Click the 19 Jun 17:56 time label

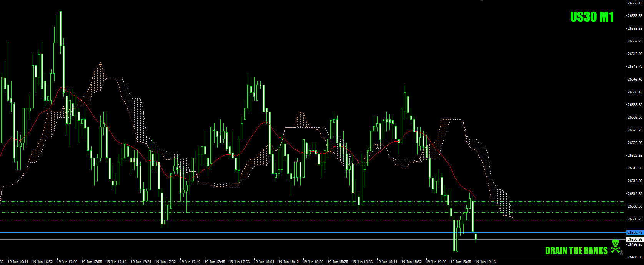pos(240,262)
